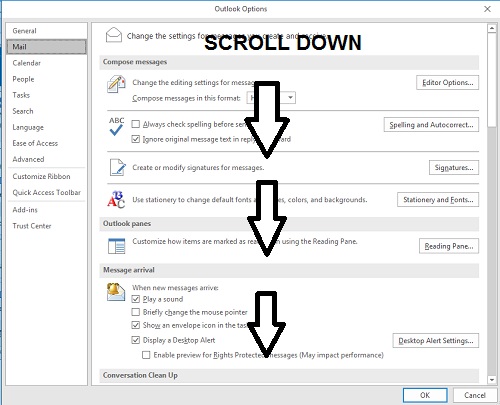Close the Outlook Options dialog
500x405 pixels.
(x=487, y=9)
